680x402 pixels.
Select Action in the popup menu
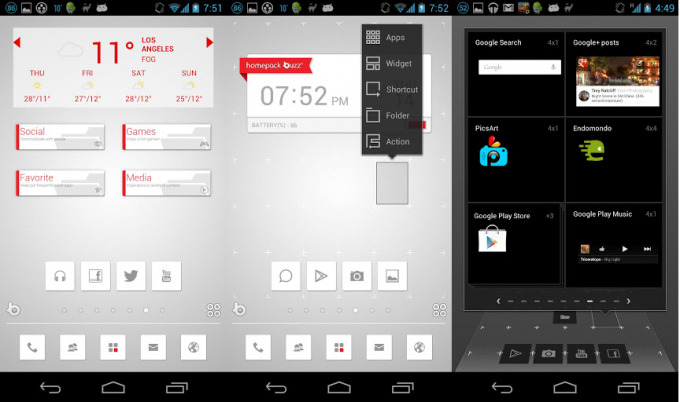point(394,142)
